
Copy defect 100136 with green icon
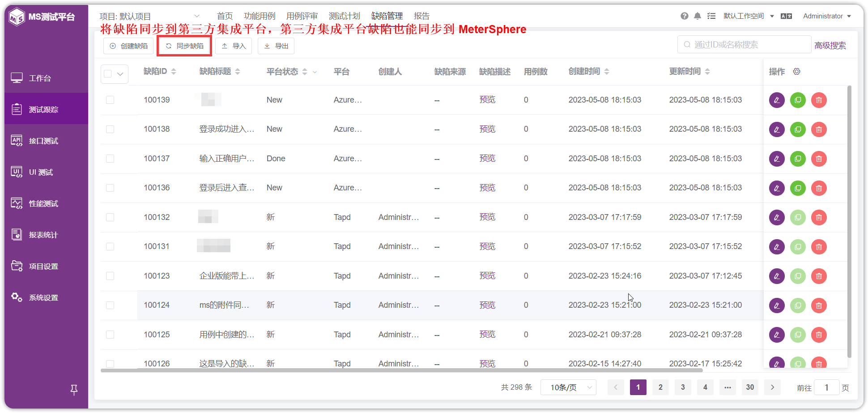point(798,188)
